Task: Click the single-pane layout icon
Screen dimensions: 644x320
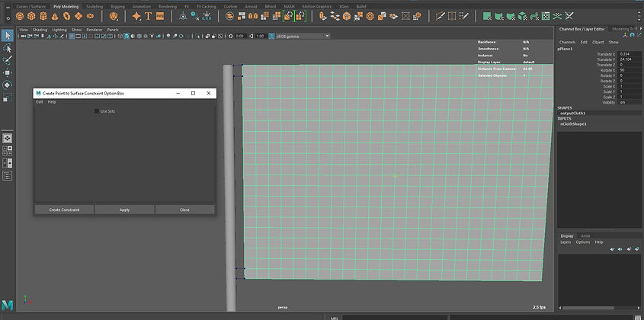Action: (8, 138)
